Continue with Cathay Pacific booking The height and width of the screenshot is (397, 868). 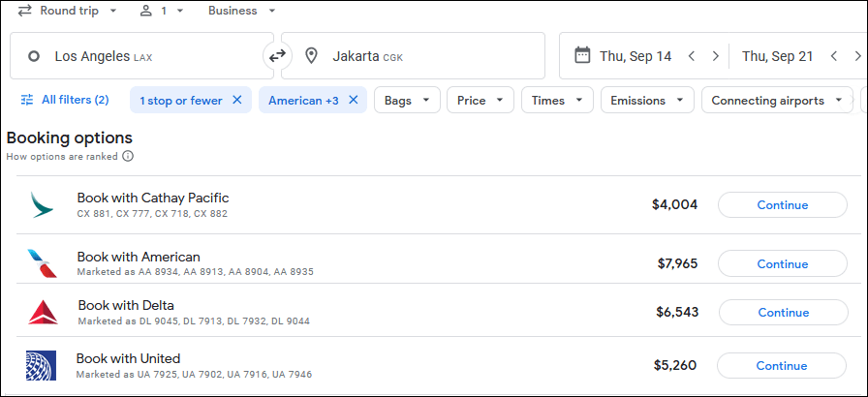[x=782, y=205]
